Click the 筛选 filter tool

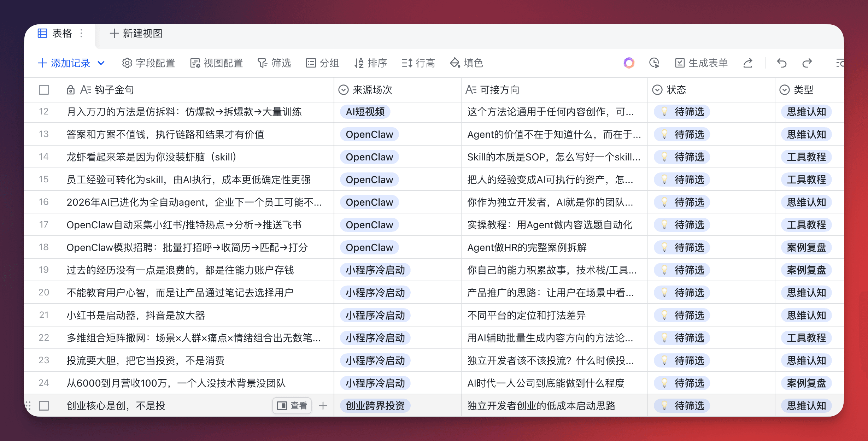274,63
